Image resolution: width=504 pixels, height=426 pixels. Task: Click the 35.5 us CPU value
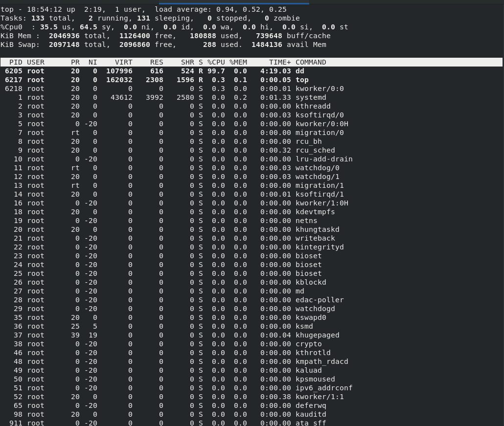pos(48,27)
